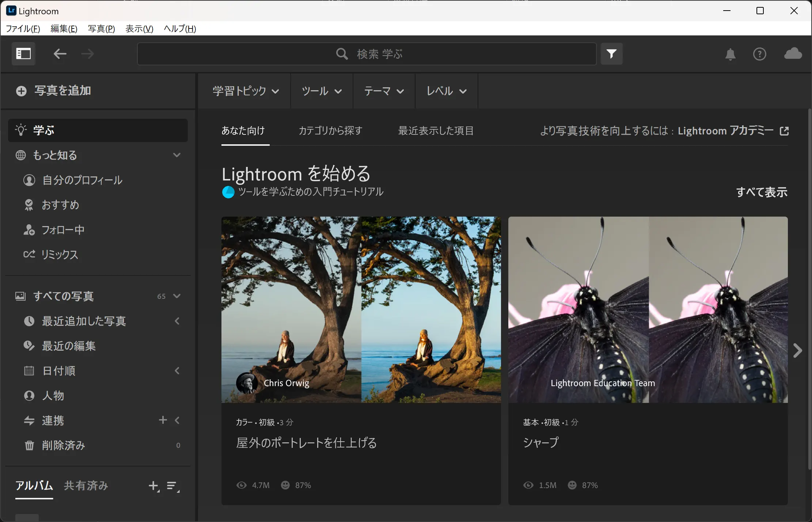This screenshot has width=812, height=522.
Task: Click the 1.5M views eye icon
Action: point(528,485)
